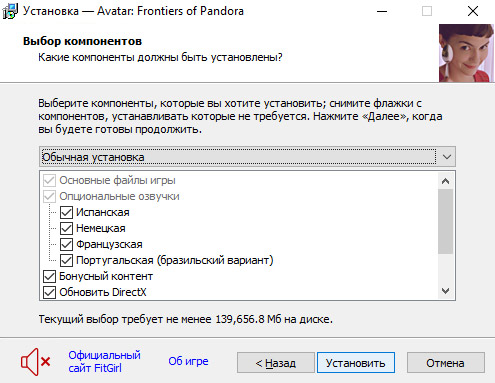495x383 pixels.
Task: Disable the Бонусный контент checkbox
Action: point(50,276)
